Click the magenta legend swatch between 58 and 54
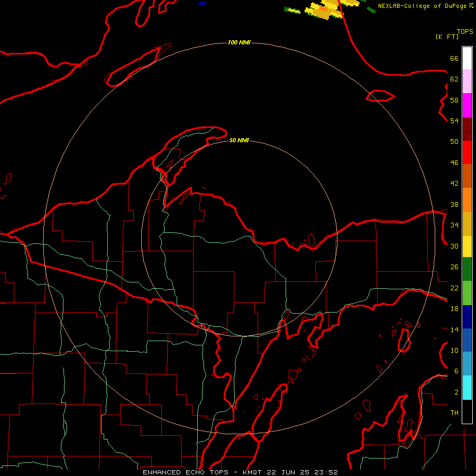Viewport: 476px width, 476px height. pos(467,105)
